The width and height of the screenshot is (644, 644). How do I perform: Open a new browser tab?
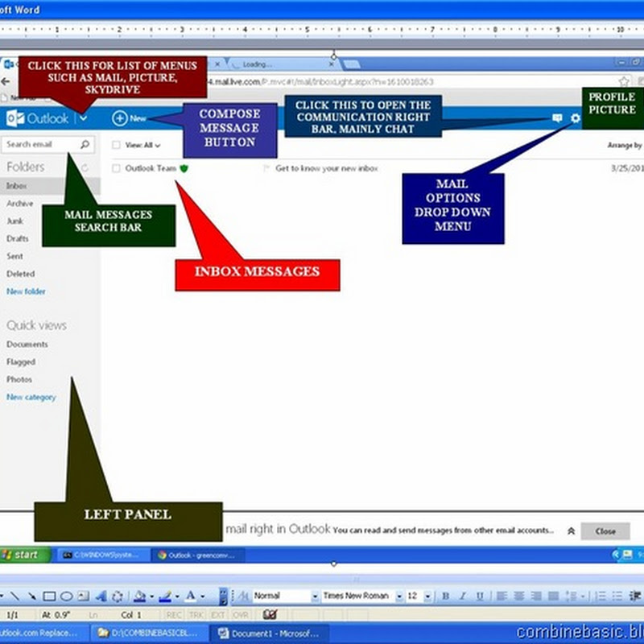pos(352,64)
